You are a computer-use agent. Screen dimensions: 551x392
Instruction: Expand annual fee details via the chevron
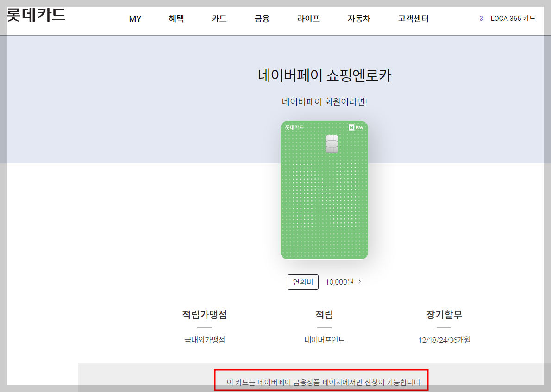point(359,282)
